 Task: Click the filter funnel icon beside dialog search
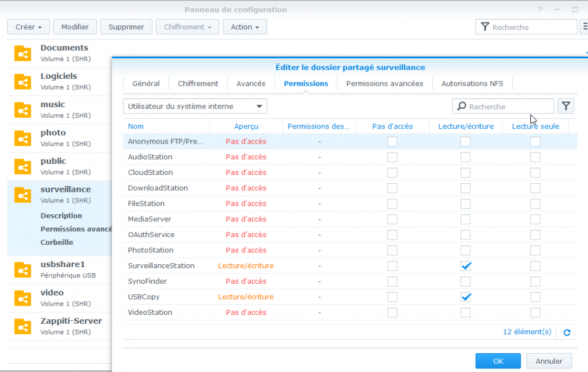pyautogui.click(x=566, y=106)
